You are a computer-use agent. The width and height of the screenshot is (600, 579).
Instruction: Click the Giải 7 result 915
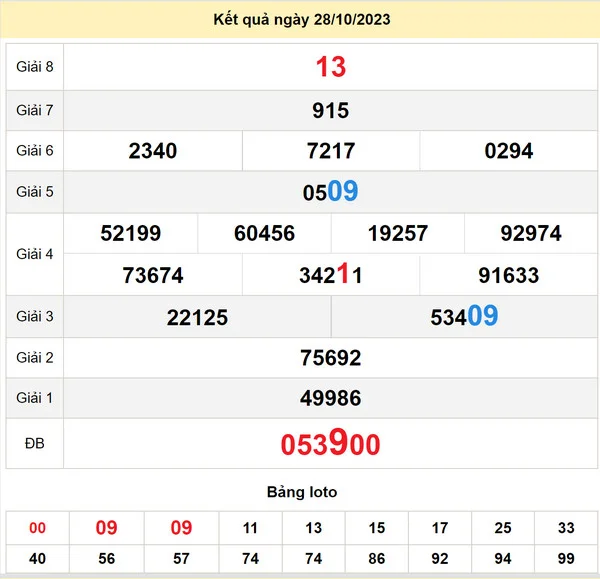[330, 110]
